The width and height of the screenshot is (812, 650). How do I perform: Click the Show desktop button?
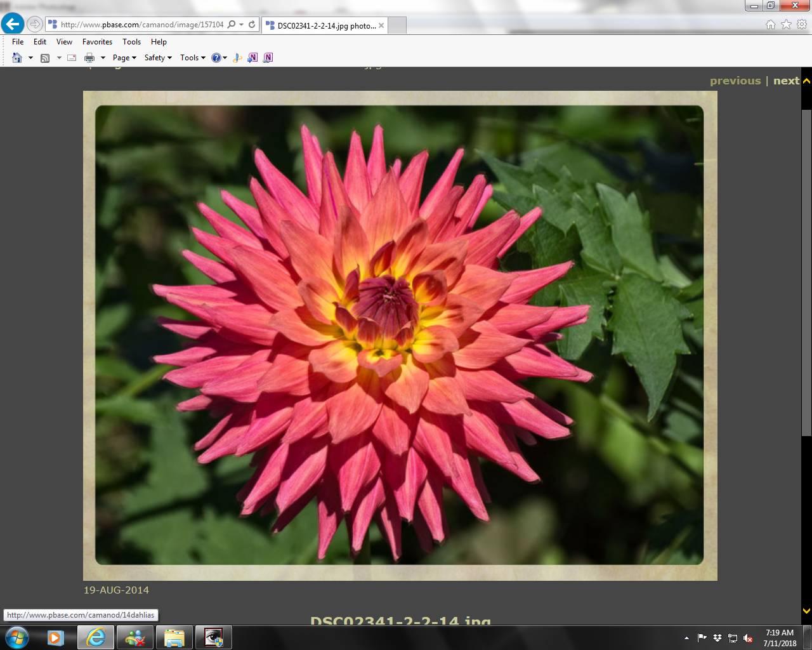807,638
